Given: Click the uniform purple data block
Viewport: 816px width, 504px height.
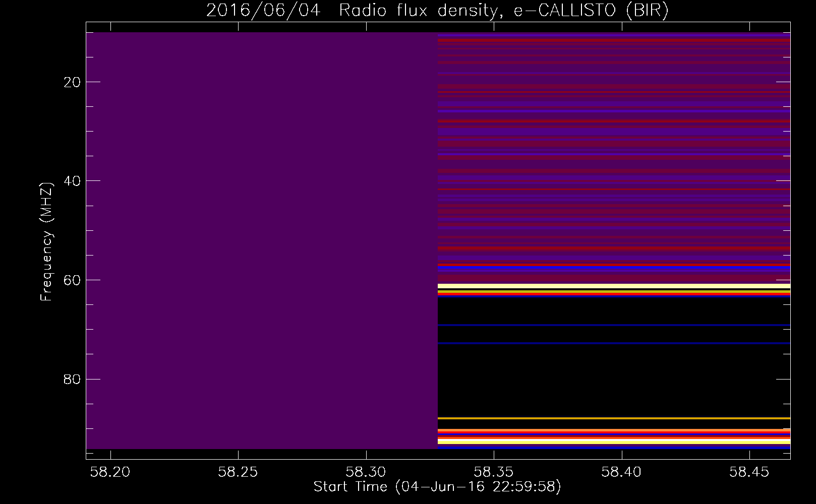Looking at the screenshot, I should [262, 240].
